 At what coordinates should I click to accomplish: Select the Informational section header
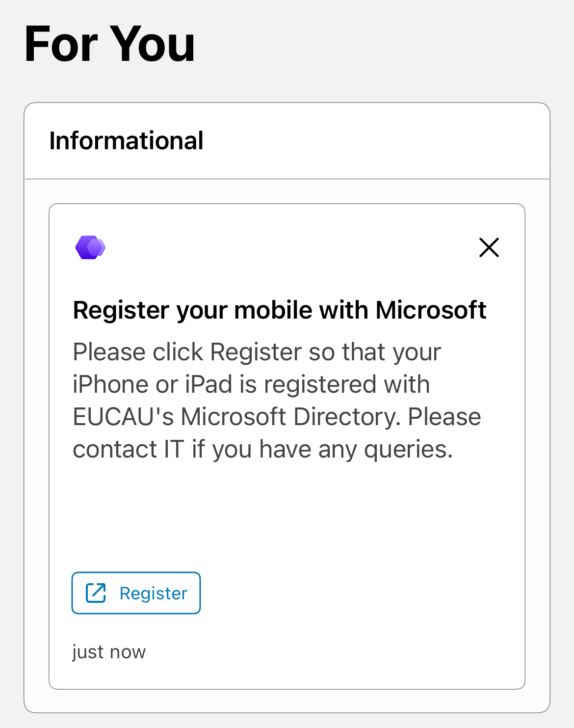click(x=126, y=141)
